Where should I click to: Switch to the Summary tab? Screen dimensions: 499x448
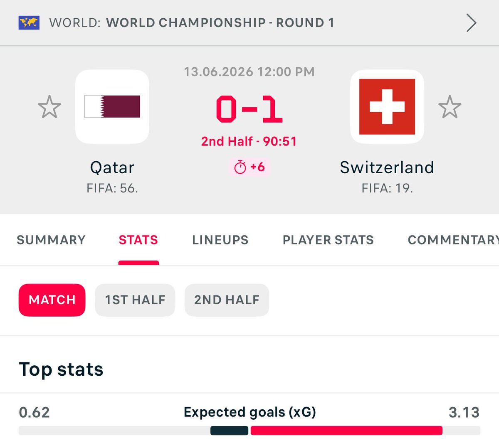pos(51,240)
